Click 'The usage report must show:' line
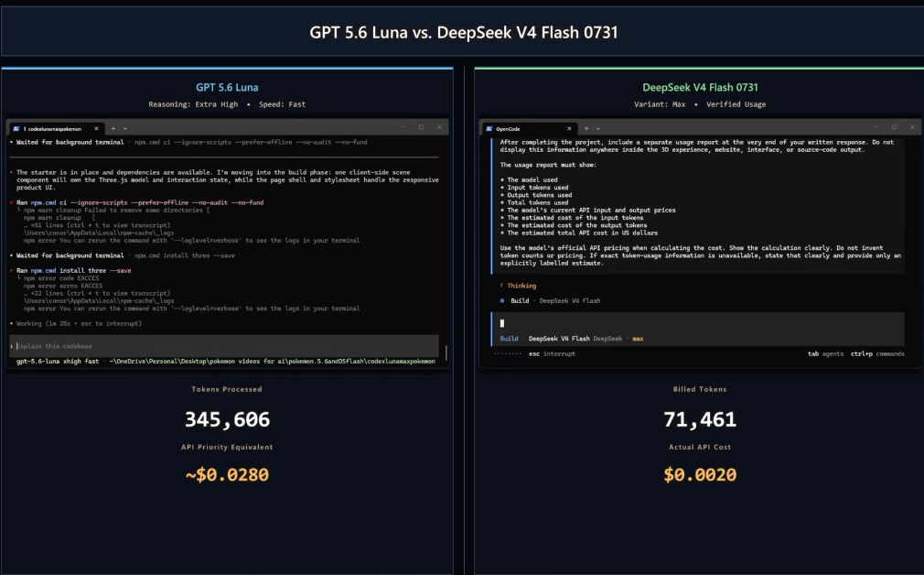The width and height of the screenshot is (924, 575). (548, 165)
